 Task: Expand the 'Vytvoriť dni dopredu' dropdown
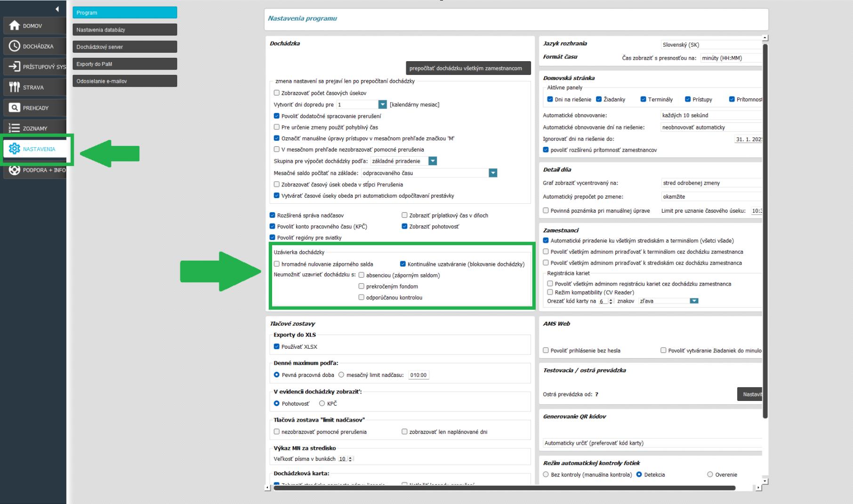point(382,104)
